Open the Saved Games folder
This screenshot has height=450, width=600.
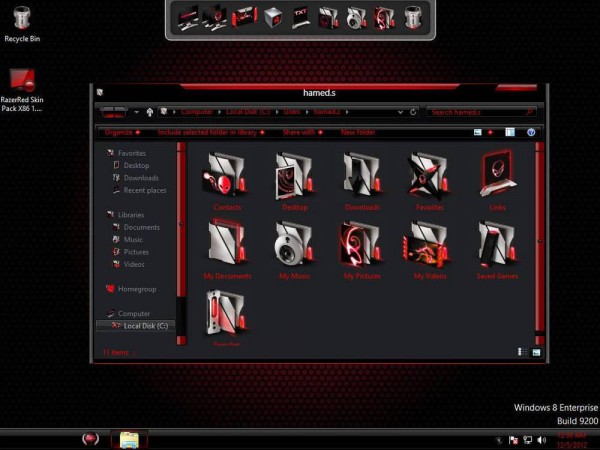coord(497,249)
